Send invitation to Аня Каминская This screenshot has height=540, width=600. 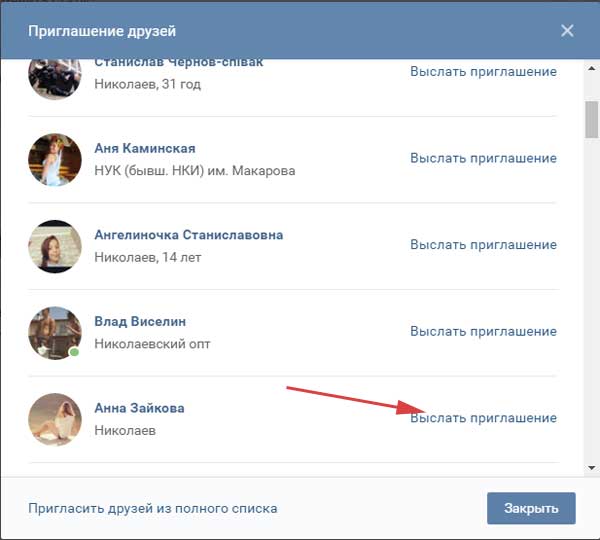coord(483,158)
